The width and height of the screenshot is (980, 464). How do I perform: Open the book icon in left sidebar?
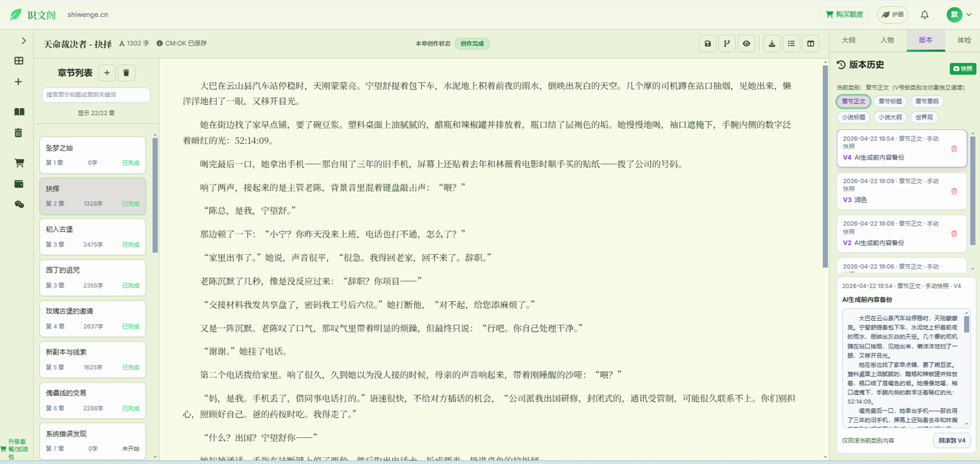pos(19,112)
